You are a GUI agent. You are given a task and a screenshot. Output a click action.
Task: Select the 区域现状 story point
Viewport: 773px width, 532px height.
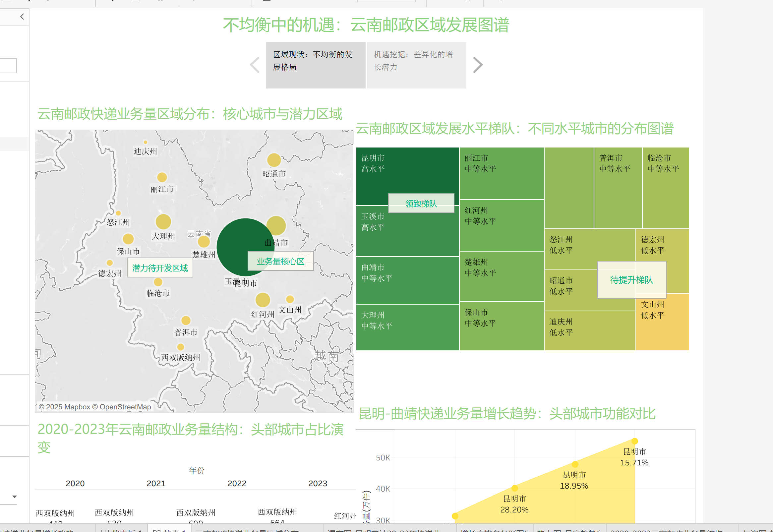(x=315, y=65)
